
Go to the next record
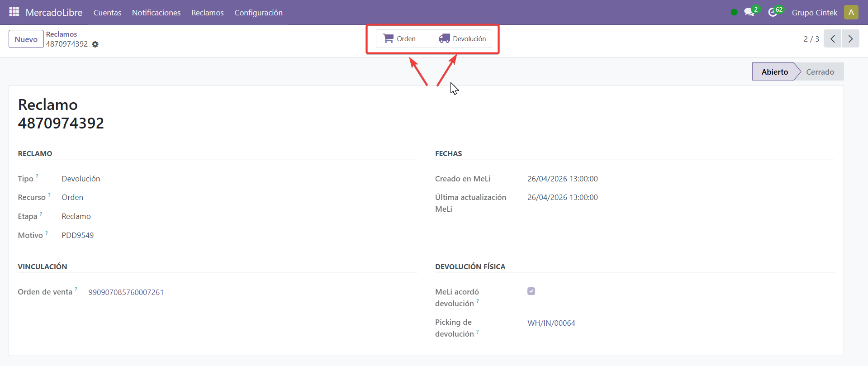point(850,39)
